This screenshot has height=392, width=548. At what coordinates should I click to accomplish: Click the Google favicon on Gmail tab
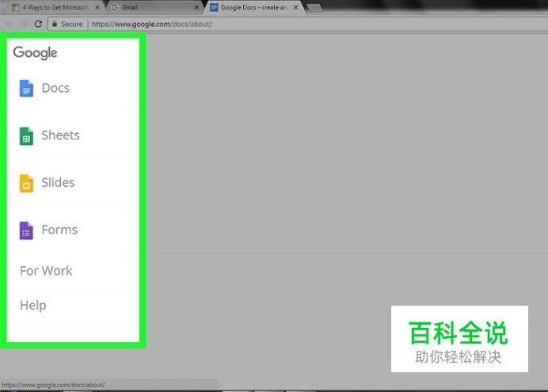pyautogui.click(x=115, y=7)
